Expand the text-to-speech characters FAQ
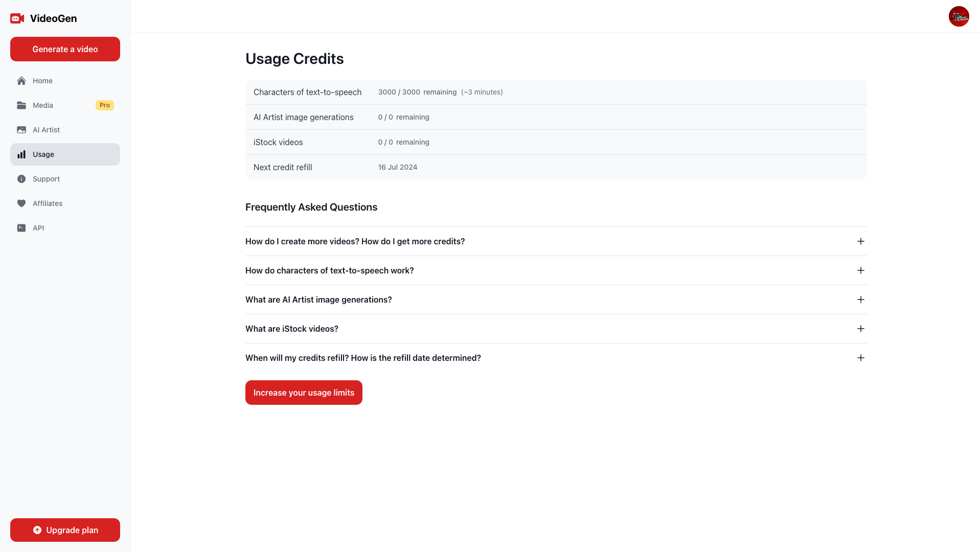Screen dimensions: 980x552 860,270
